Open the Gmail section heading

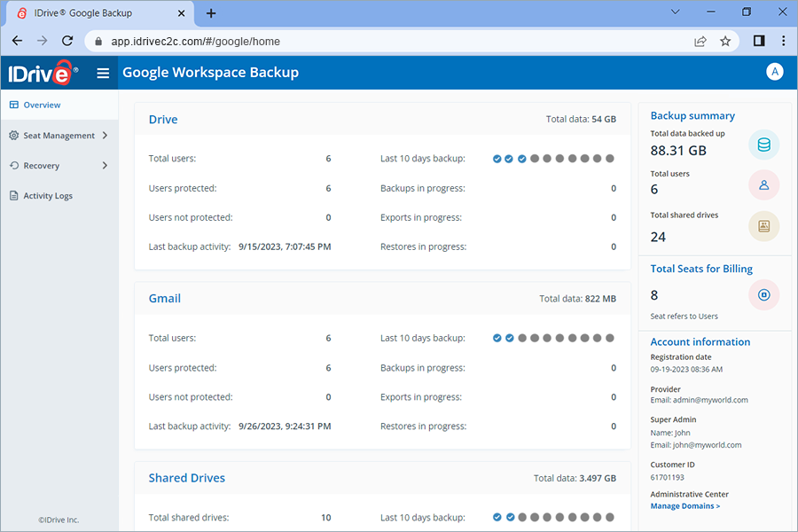point(164,299)
